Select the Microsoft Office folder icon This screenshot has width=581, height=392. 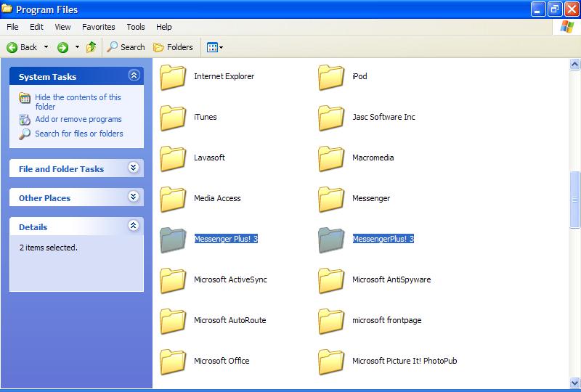[173, 362]
